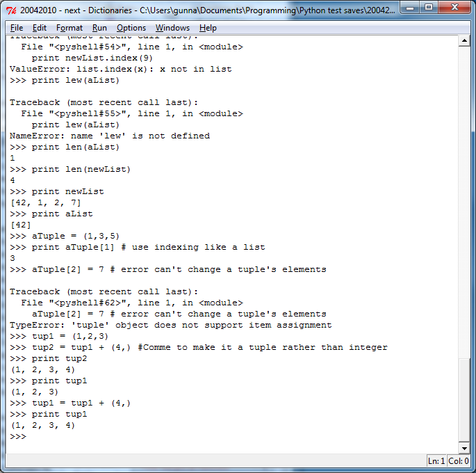Click the Tk feather icon in title bar
The width and height of the screenshot is (476, 473).
(11, 10)
